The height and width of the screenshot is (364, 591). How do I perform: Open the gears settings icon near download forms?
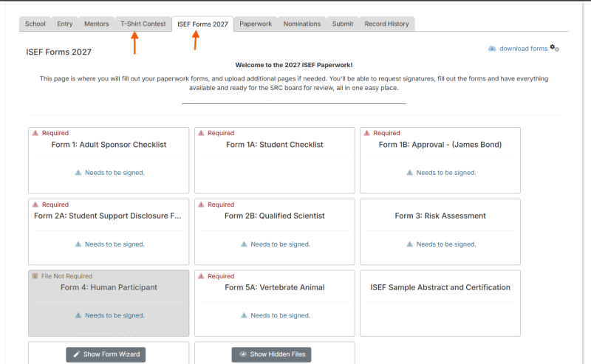pos(555,48)
